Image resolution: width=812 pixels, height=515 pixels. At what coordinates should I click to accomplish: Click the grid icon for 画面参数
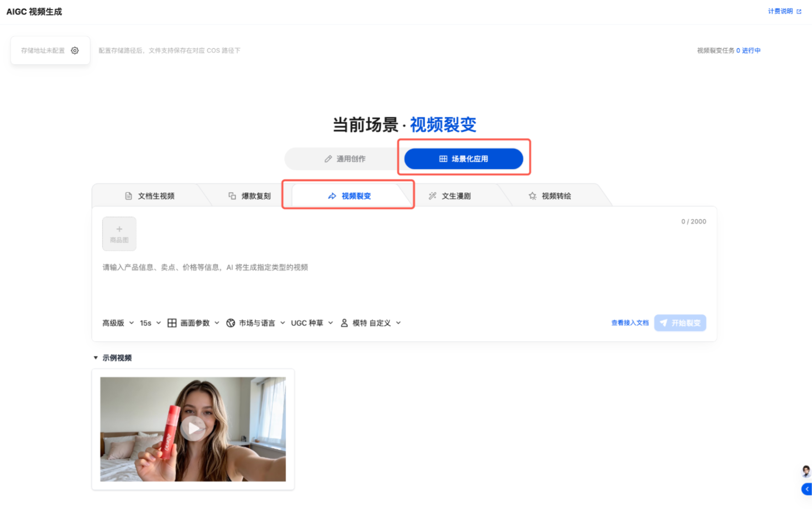172,323
